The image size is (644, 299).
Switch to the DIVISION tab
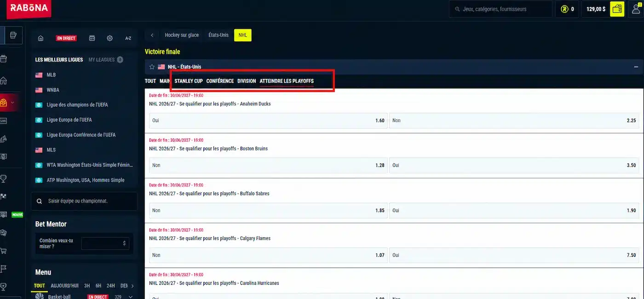click(x=247, y=81)
